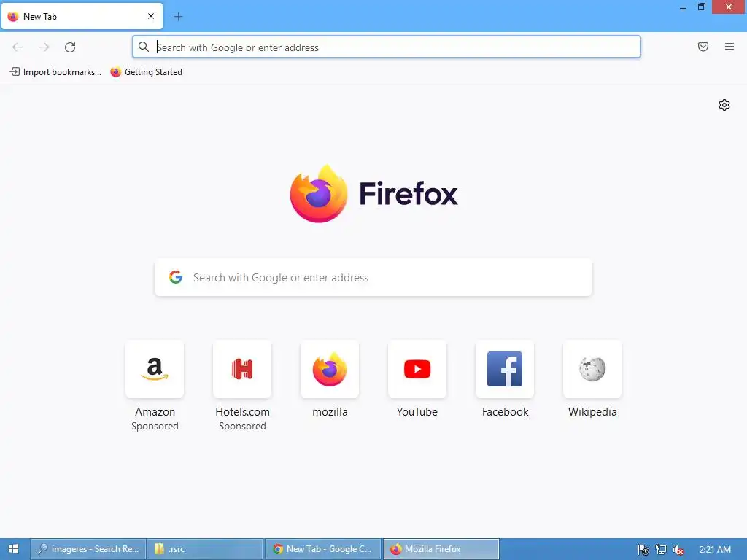Click the center Google search box
This screenshot has height=560, width=747.
pos(373,277)
